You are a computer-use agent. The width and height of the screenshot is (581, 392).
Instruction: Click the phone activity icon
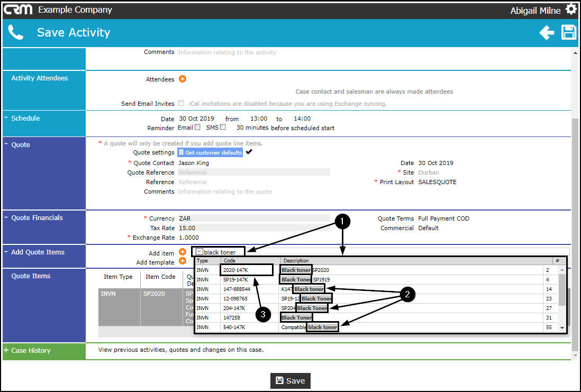pyautogui.click(x=15, y=33)
